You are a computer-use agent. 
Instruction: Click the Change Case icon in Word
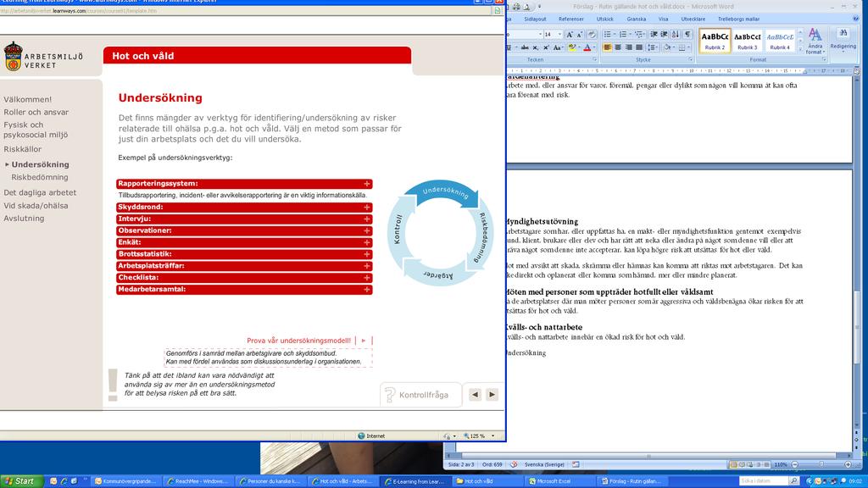pyautogui.click(x=558, y=47)
